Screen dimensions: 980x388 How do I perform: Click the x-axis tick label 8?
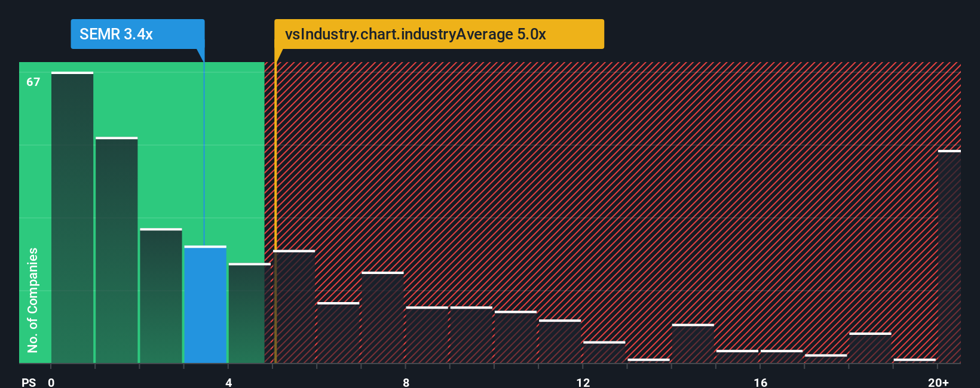tap(406, 382)
